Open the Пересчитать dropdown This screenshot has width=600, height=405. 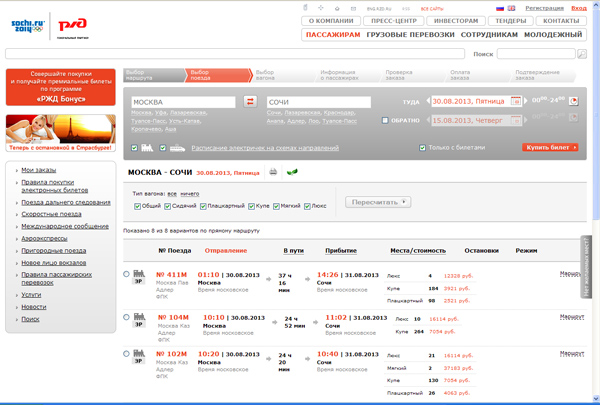tap(379, 202)
